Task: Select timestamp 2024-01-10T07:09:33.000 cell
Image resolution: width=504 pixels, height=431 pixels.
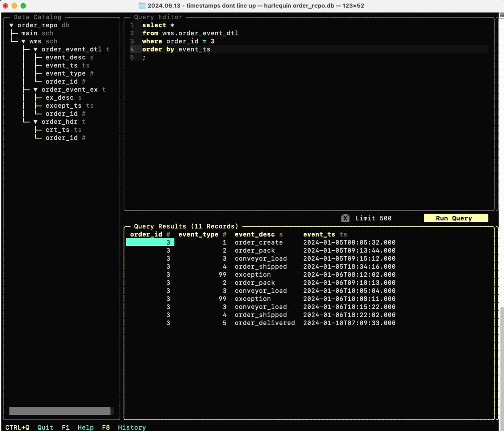Action: (349, 323)
